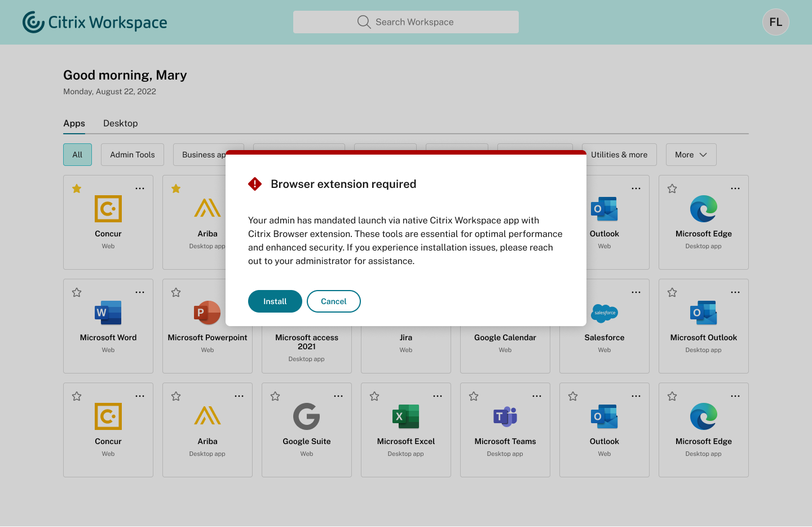Show more options for Google Suite
The height and width of the screenshot is (527, 812).
click(x=338, y=396)
